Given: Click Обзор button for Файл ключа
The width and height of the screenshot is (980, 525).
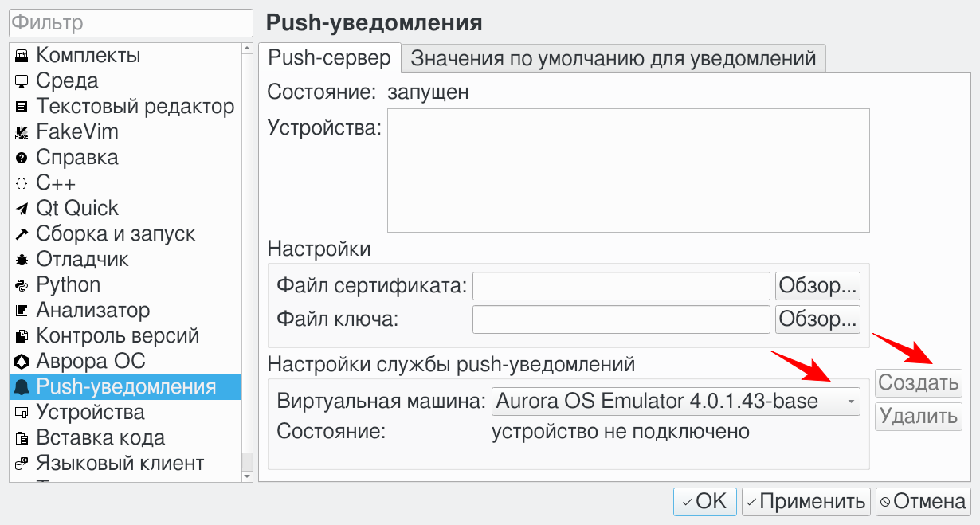Looking at the screenshot, I should pyautogui.click(x=817, y=319).
